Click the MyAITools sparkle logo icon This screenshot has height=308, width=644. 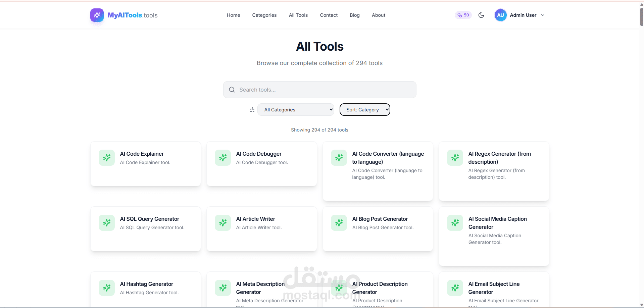tap(97, 15)
